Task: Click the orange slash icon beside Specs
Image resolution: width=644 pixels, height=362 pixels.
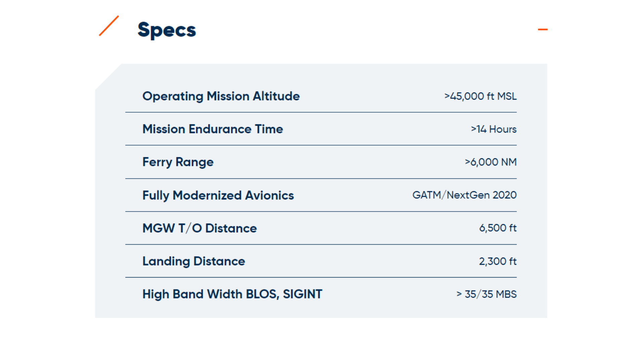Action: pos(109,26)
